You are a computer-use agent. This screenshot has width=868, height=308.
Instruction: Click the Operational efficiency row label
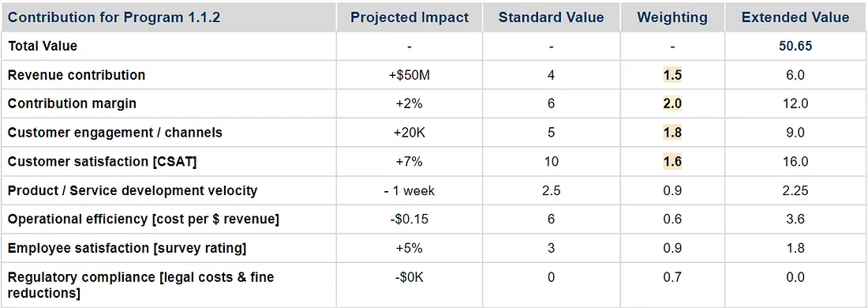click(x=144, y=220)
